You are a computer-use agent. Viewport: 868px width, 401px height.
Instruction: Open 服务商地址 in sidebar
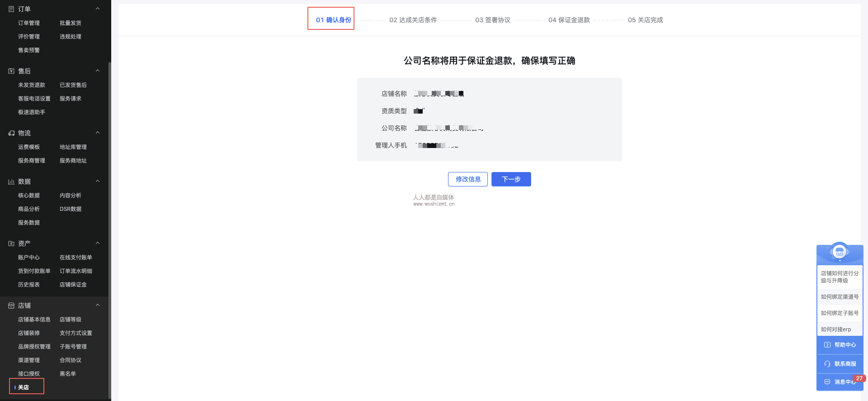73,161
